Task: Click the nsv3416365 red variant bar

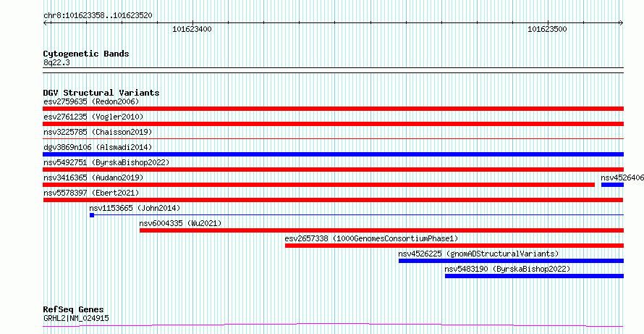Action: coord(318,185)
